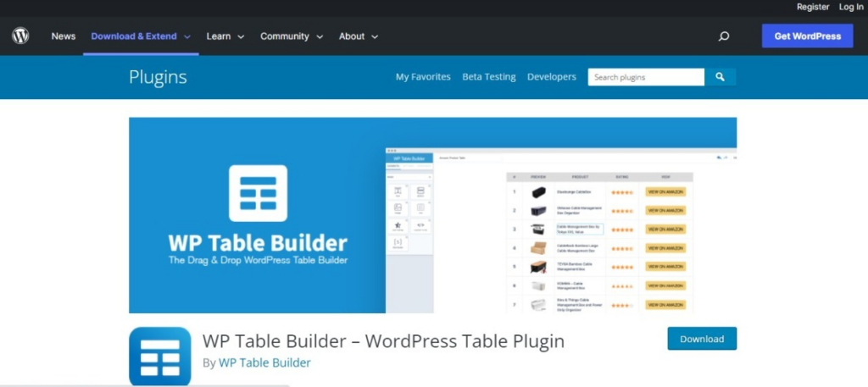Click the plugin title WP Table Builder – WordPress Table Plugin

point(383,340)
